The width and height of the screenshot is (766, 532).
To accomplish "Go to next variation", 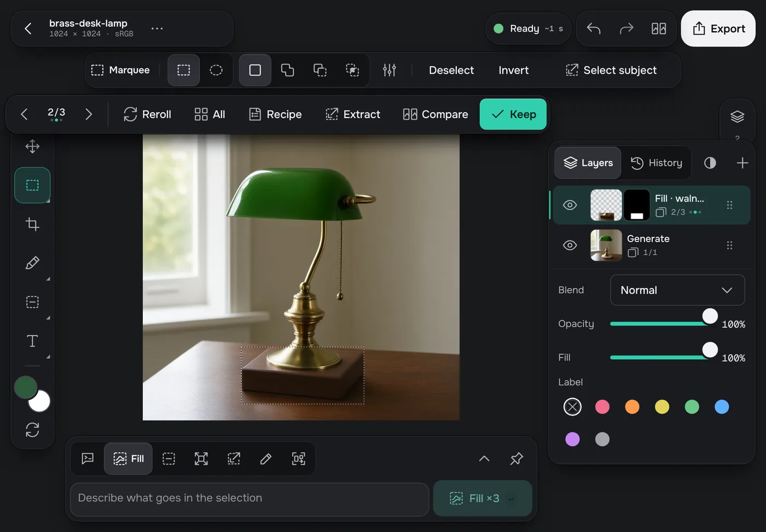I will (89, 114).
